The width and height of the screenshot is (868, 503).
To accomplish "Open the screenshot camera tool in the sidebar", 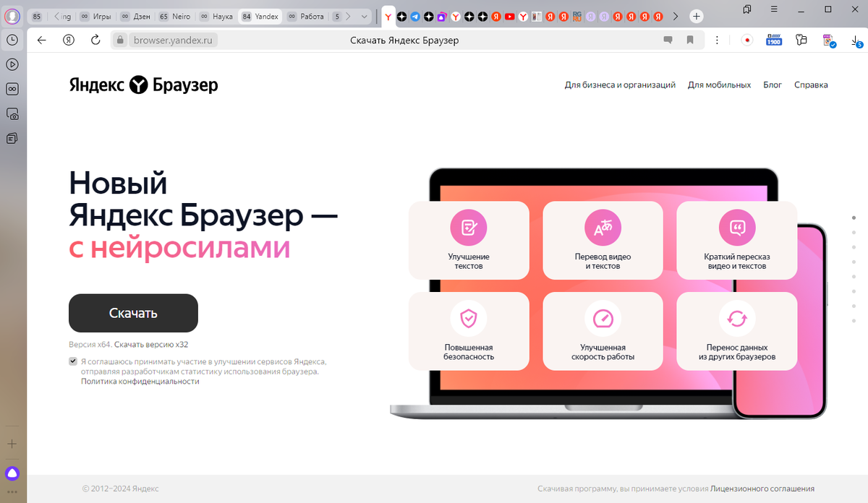I will click(12, 113).
